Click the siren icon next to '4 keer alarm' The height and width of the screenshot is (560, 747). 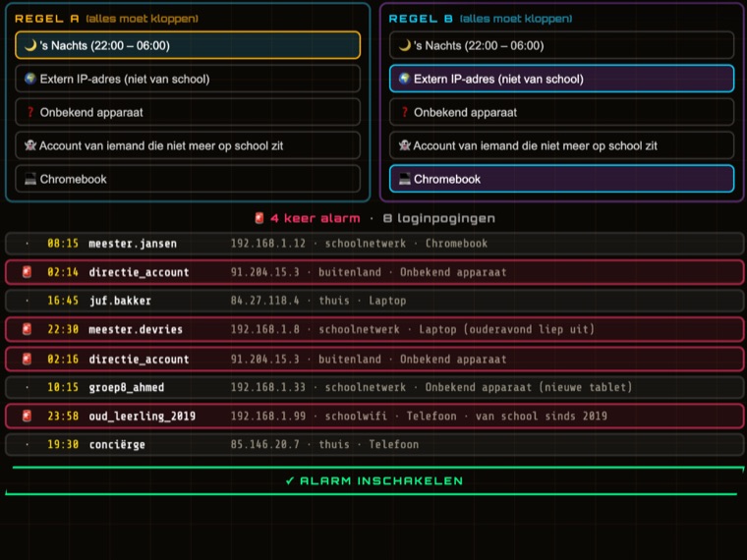pos(259,218)
